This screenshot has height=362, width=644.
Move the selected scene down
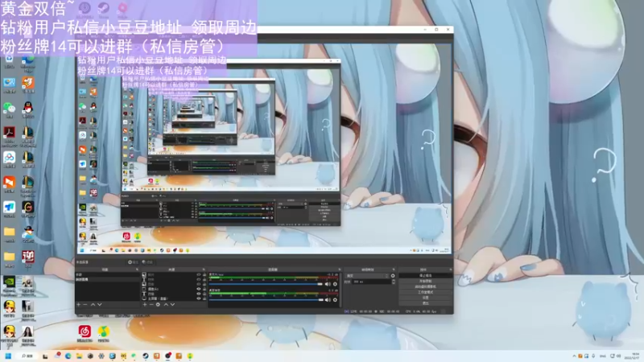pyautogui.click(x=99, y=305)
